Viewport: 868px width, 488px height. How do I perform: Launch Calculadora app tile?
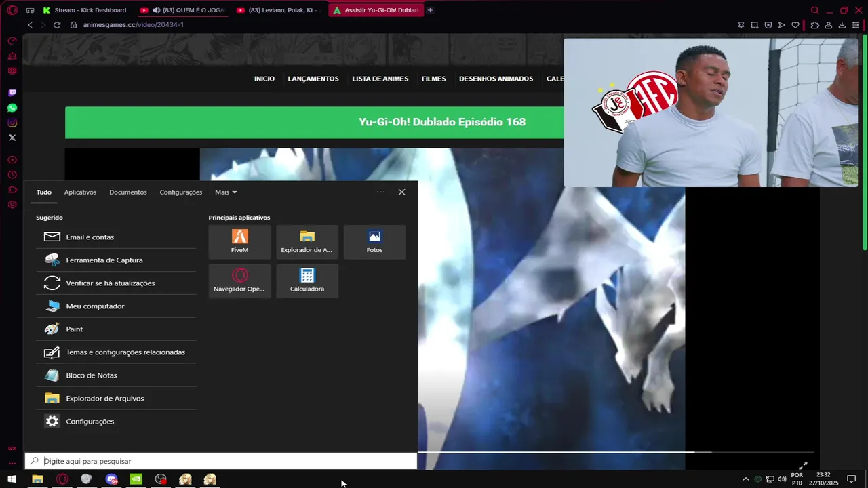[x=307, y=281]
